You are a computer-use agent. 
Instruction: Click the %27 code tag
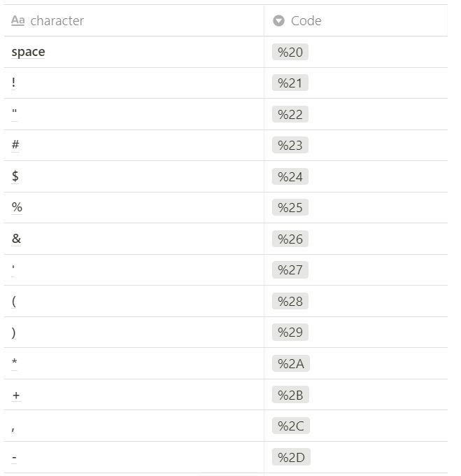tap(290, 270)
